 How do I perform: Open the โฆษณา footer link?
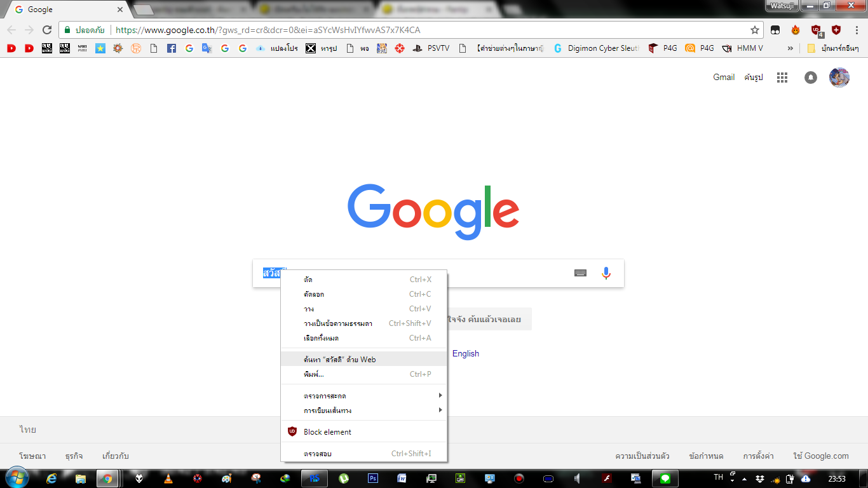(32, 456)
